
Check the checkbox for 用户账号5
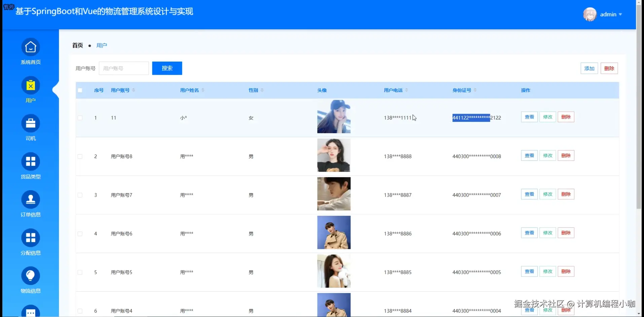[x=80, y=272]
